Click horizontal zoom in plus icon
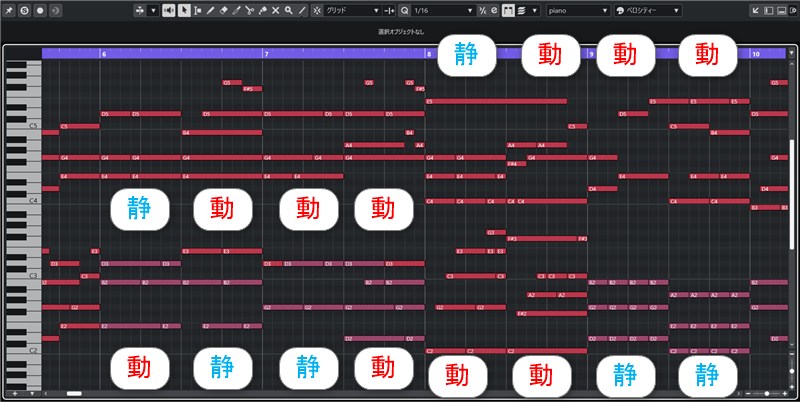 785,393
